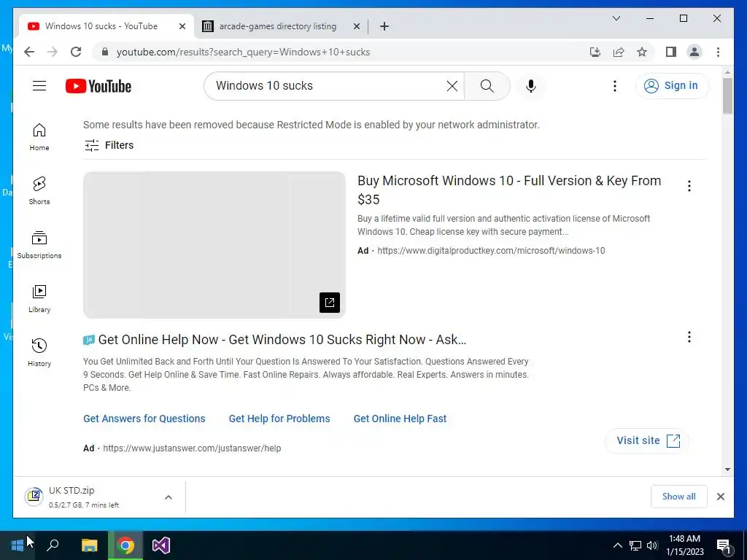Click Show all downloads
747x560 pixels.
click(x=678, y=497)
